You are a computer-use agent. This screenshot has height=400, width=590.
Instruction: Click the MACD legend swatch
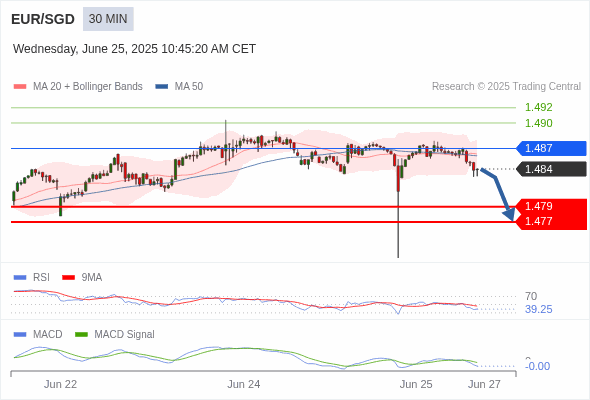(x=20, y=335)
